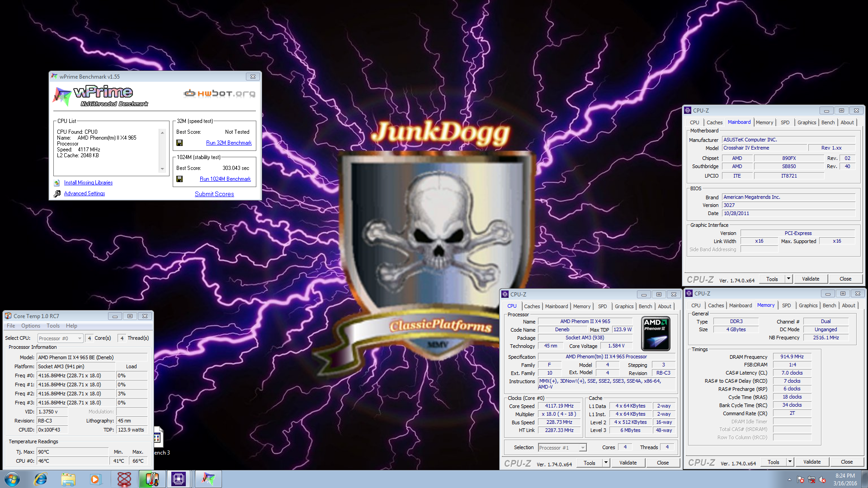This screenshot has width=868, height=488.
Task: Open the desktop file icon beside Core Temp
Action: coord(158,437)
